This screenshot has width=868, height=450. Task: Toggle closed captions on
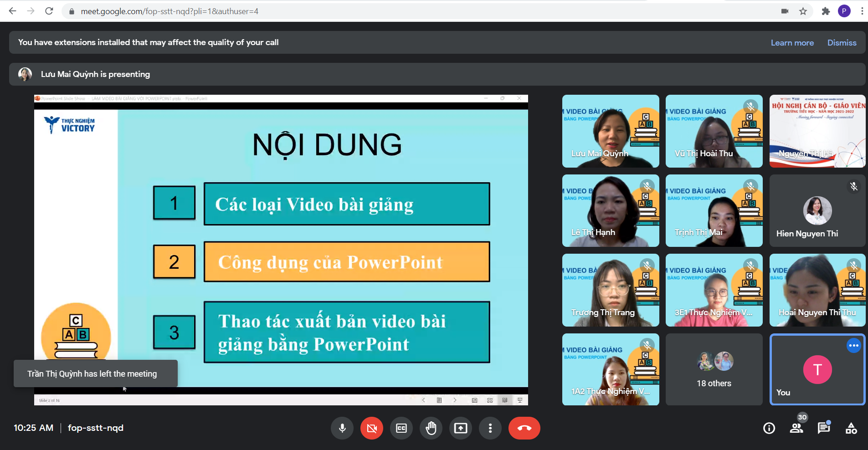click(401, 428)
